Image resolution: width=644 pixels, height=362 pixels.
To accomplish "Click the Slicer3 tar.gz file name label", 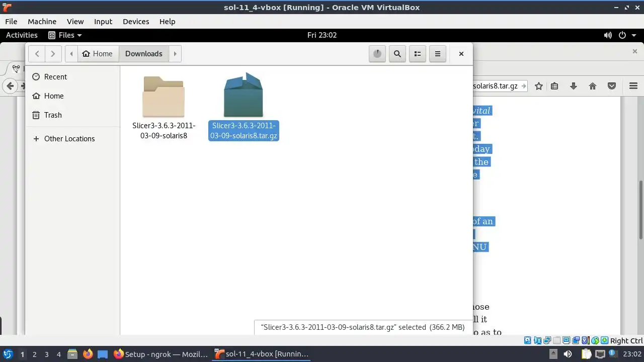I will tap(244, 131).
